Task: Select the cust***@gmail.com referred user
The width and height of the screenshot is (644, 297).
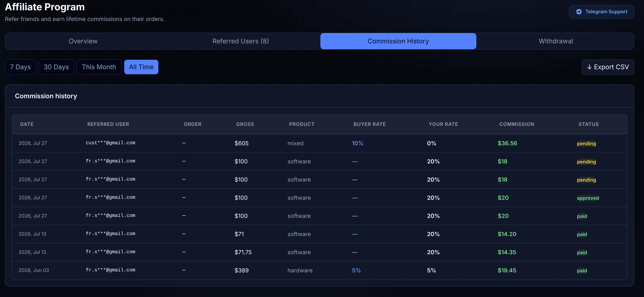Action: [x=110, y=143]
